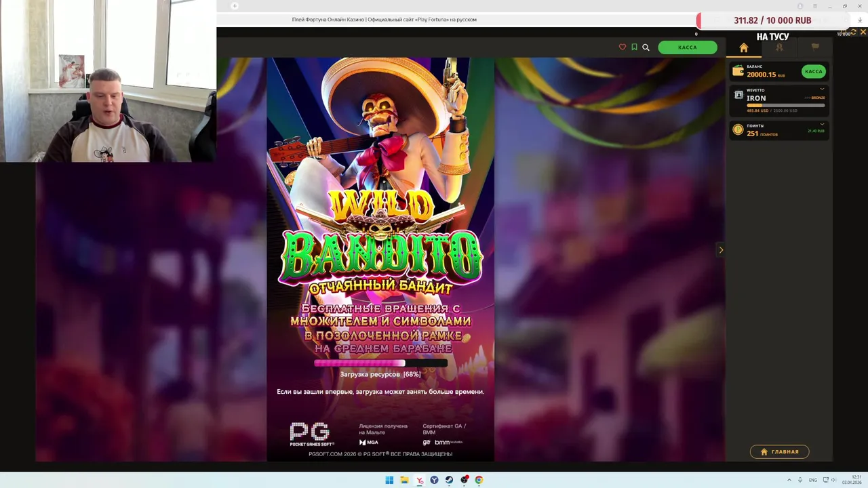This screenshot has height=488, width=868.
Task: Click the gold coin icon beside ПОИНТЫ
Action: (x=738, y=129)
